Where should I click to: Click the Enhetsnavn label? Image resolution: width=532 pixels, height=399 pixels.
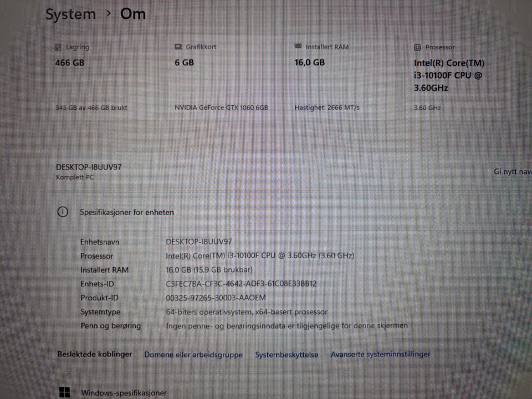tap(100, 242)
